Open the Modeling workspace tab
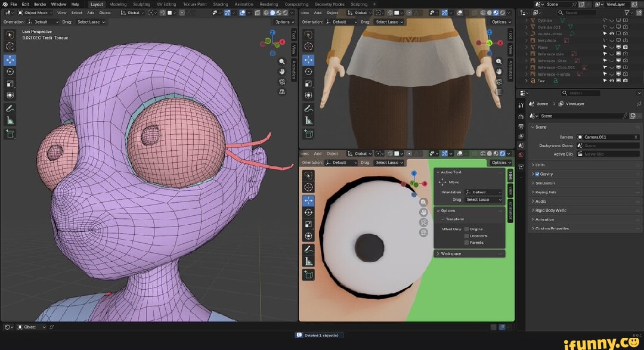The width and height of the screenshot is (644, 350). pos(118,4)
